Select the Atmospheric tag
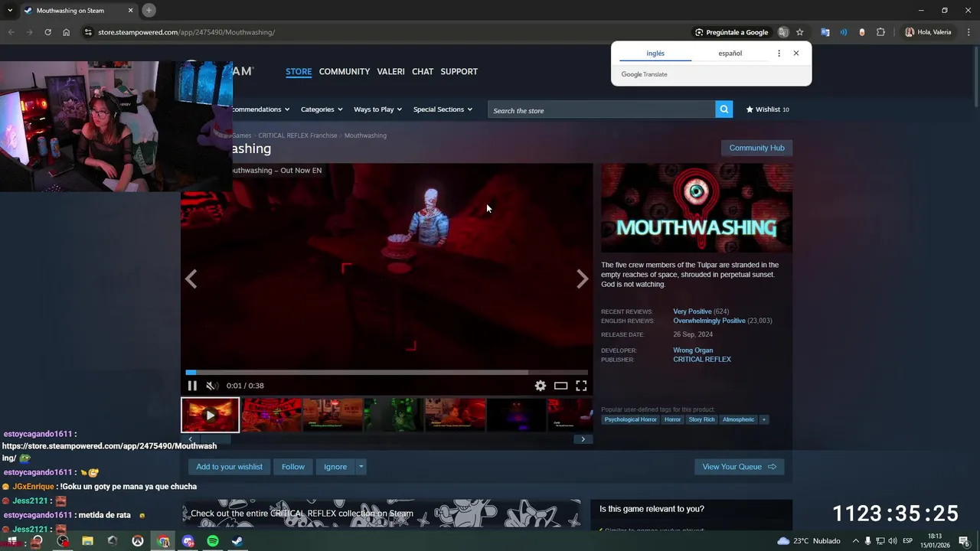This screenshot has height=551, width=980. click(738, 419)
